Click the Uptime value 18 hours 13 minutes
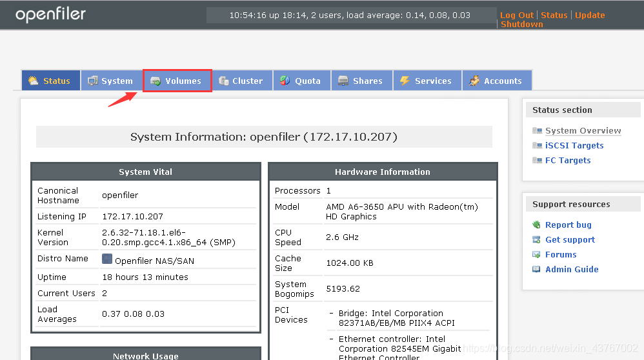This screenshot has height=360, width=644. point(145,277)
